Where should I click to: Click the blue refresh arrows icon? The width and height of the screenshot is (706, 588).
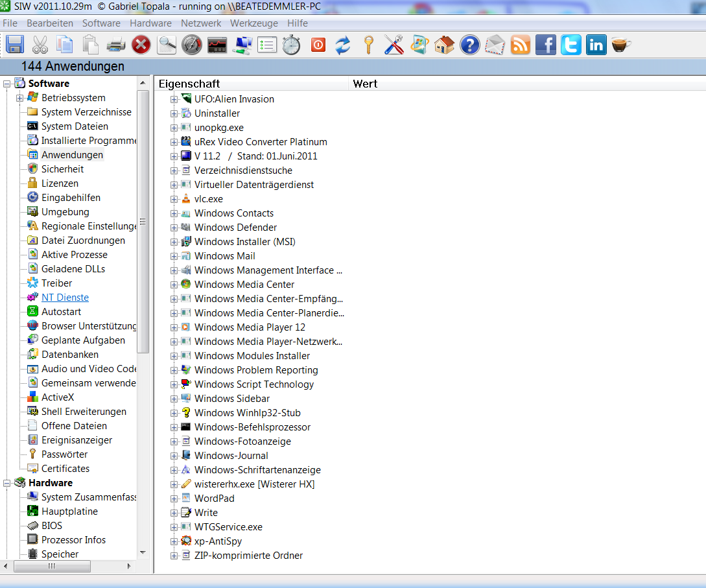coord(343,45)
